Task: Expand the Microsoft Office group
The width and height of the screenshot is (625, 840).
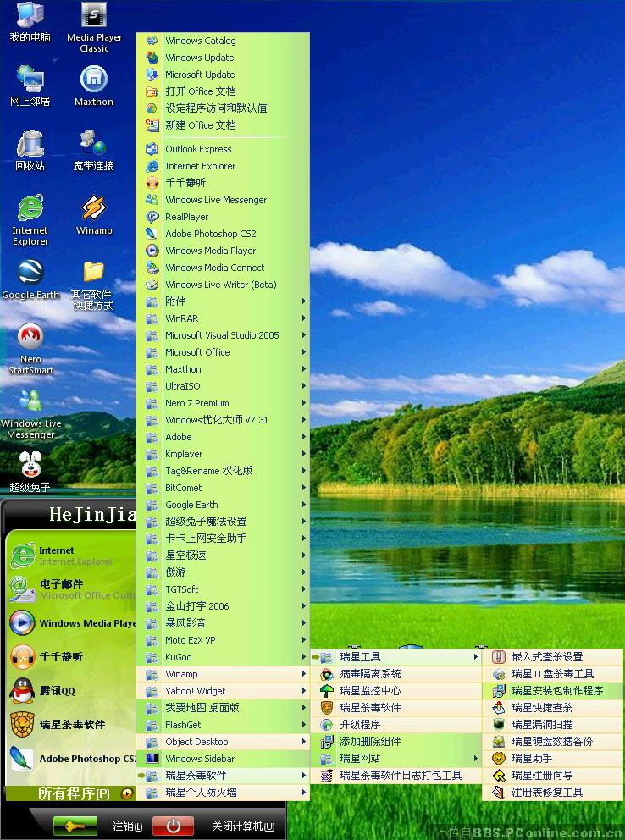Action: coord(223,352)
